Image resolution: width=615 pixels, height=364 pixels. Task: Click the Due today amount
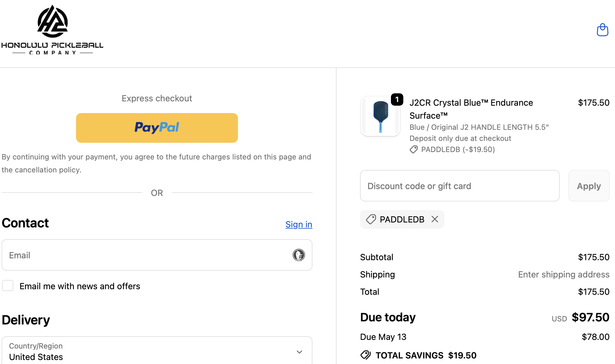(590, 317)
